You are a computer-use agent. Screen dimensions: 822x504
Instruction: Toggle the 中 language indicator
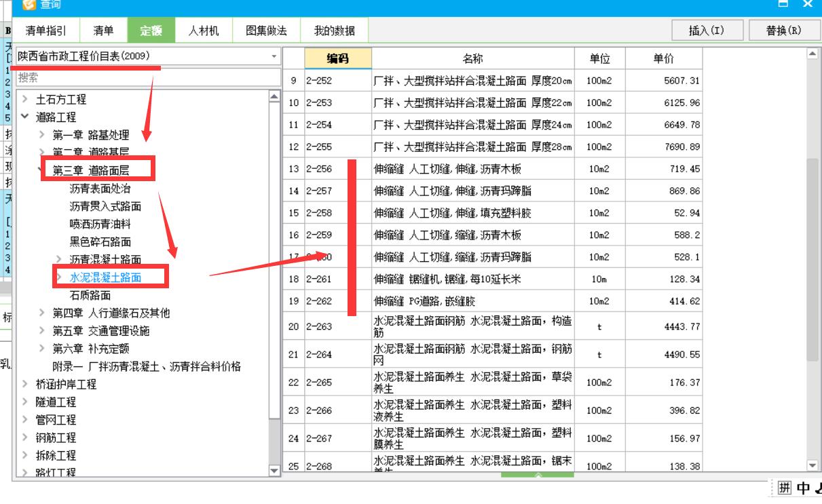tap(804, 488)
